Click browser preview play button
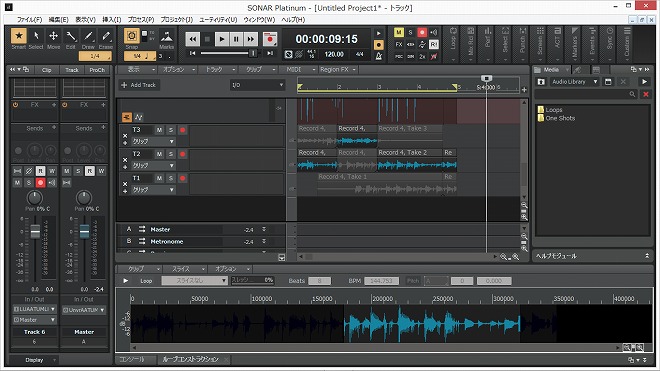 (644, 82)
